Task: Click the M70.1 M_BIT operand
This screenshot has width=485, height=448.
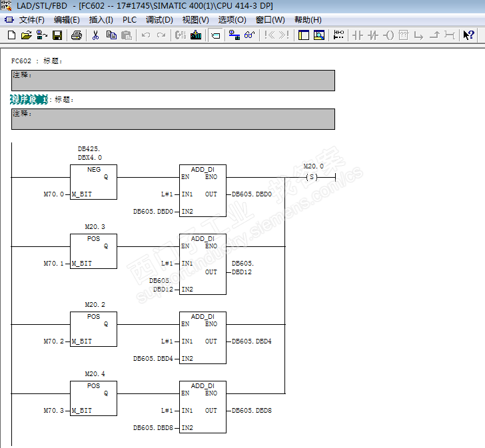Action: [54, 264]
